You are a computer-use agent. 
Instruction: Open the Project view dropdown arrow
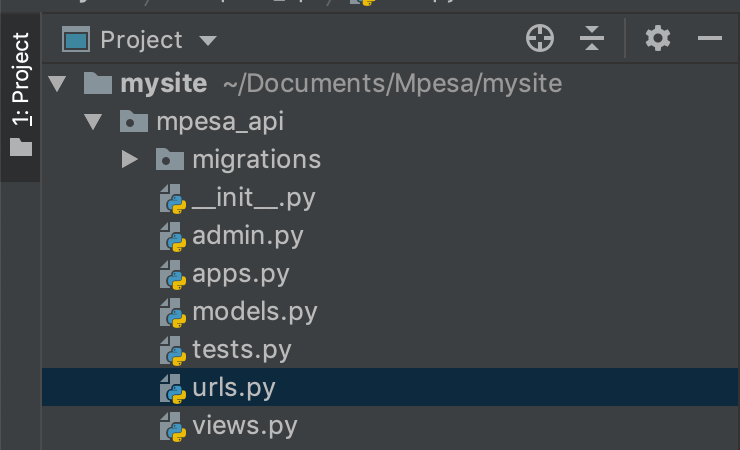[208, 41]
